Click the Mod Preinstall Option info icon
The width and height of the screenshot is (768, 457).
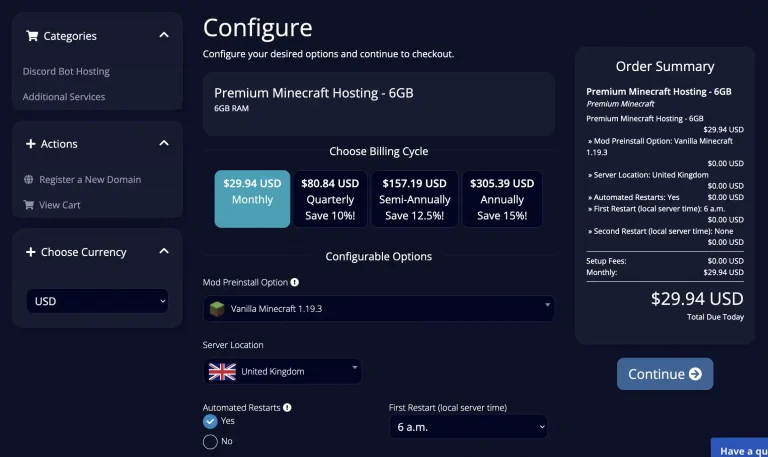tap(294, 282)
